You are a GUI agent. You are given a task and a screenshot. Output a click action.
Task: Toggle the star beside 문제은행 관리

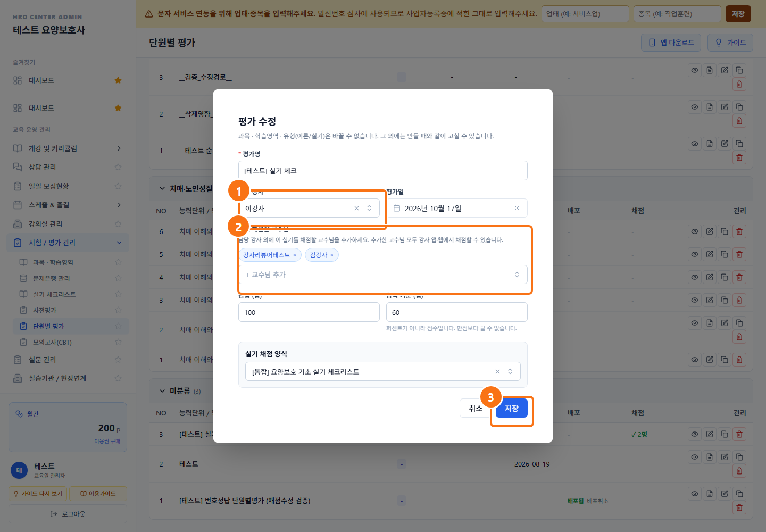point(118,278)
